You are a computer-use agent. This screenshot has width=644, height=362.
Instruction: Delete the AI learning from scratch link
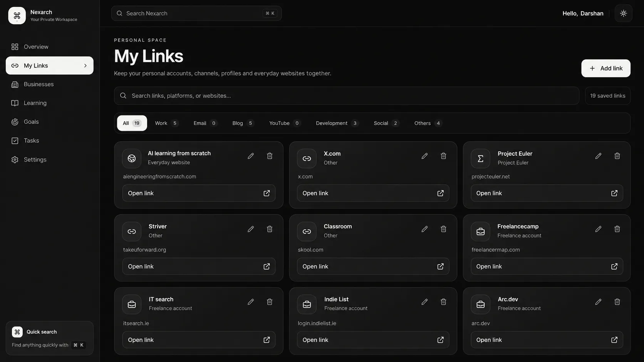coord(270,156)
